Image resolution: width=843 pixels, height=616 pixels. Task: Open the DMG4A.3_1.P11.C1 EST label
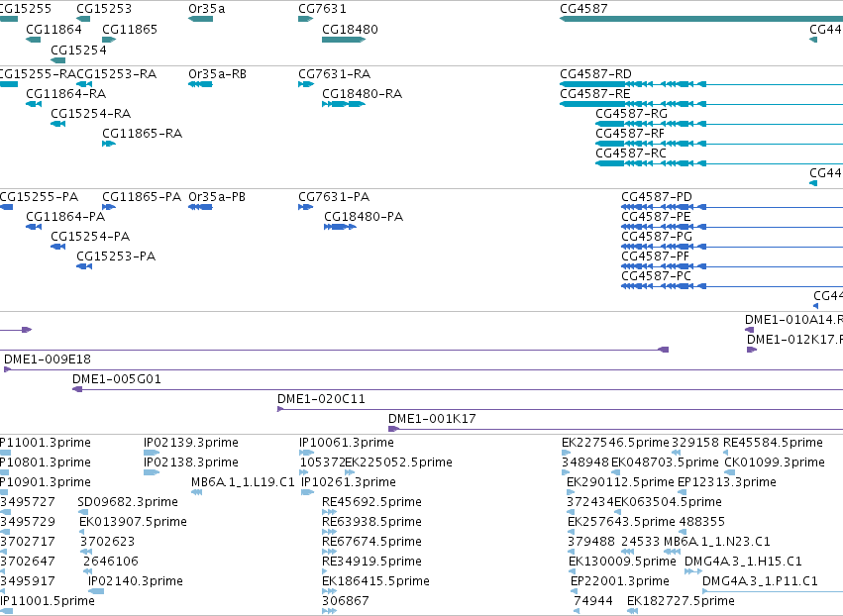(x=760, y=581)
